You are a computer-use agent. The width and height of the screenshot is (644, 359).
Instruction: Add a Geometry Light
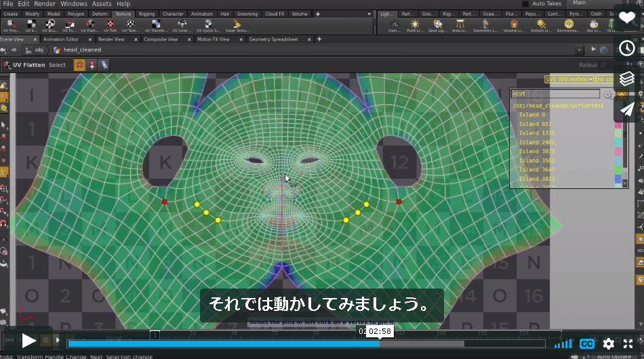[485, 26]
